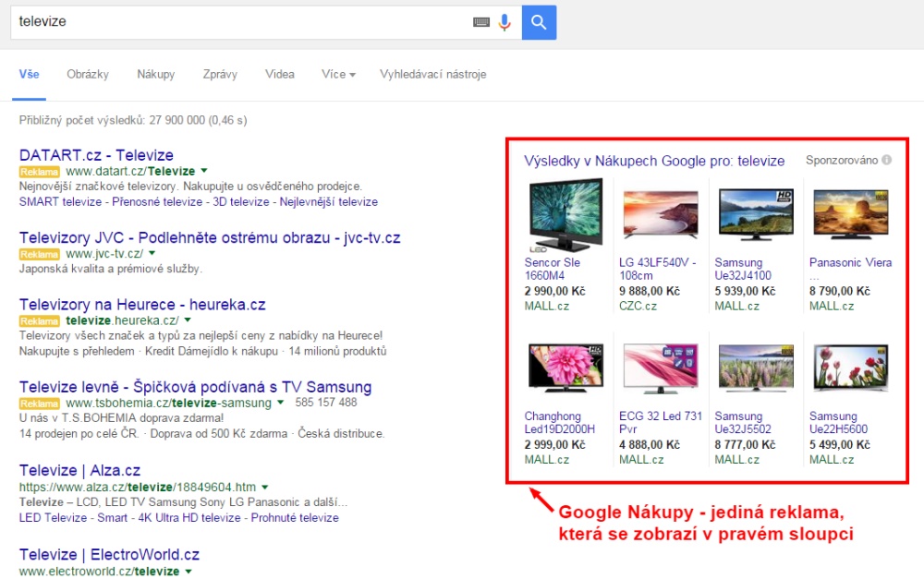Image resolution: width=924 pixels, height=579 pixels.
Task: Click the www.jvc-tv.cz/ green URL
Action: pos(104,253)
